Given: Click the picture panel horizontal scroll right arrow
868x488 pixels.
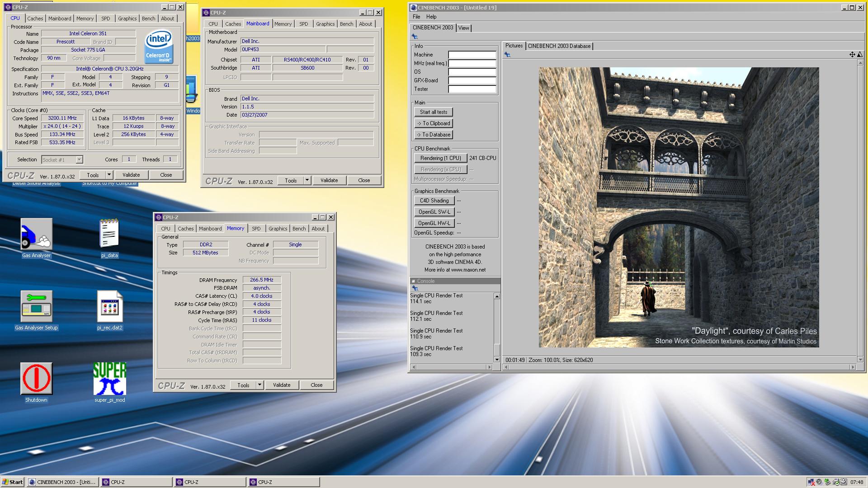Looking at the screenshot, I should coord(853,367).
